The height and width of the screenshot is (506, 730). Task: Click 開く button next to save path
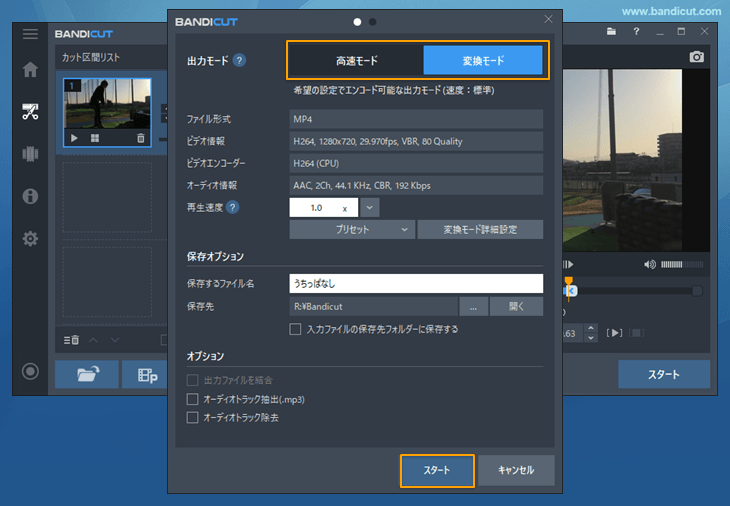coord(516,307)
